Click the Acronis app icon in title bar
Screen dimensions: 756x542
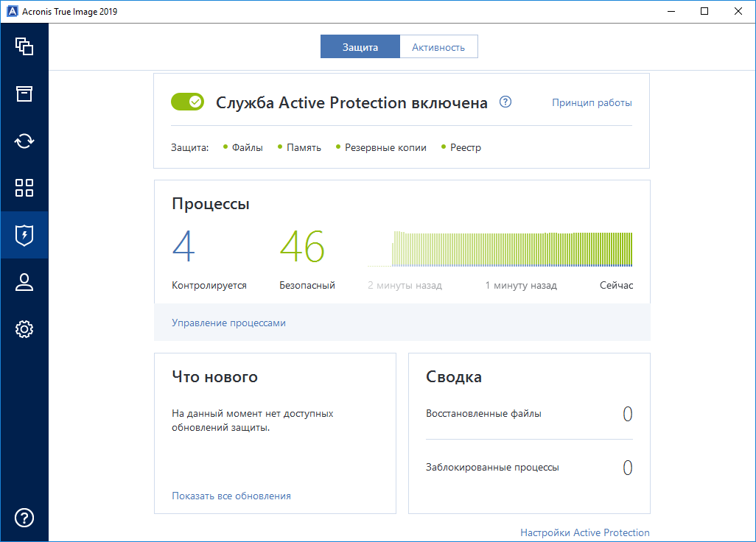click(13, 11)
